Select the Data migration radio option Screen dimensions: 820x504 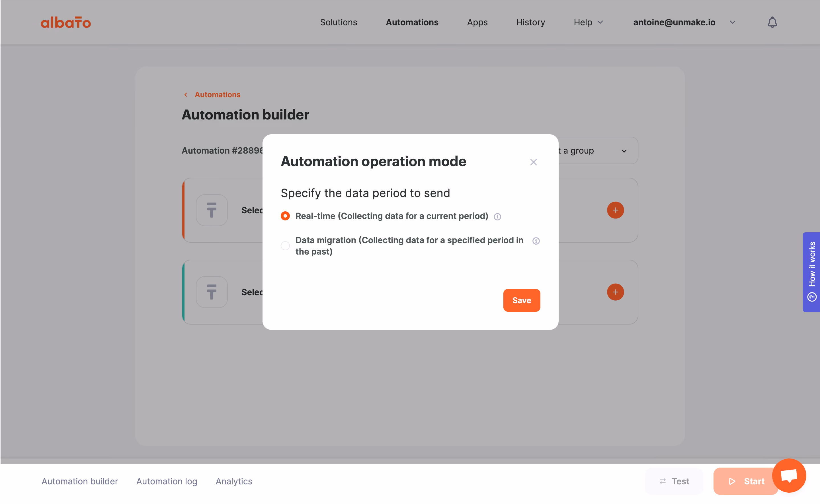click(285, 246)
